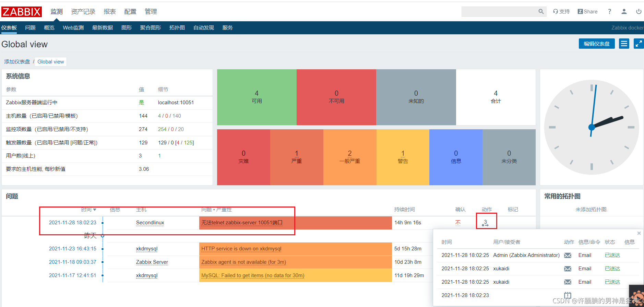Switch to the 服务 submenu tab
The image size is (644, 307).
click(x=227, y=28)
